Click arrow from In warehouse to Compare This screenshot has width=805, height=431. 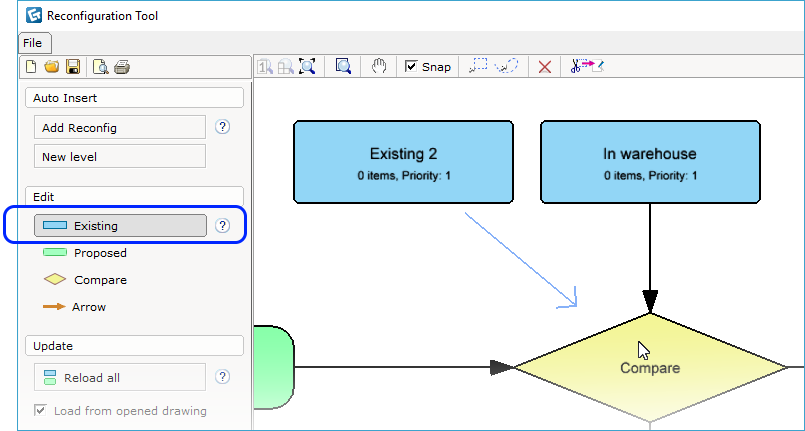point(650,257)
